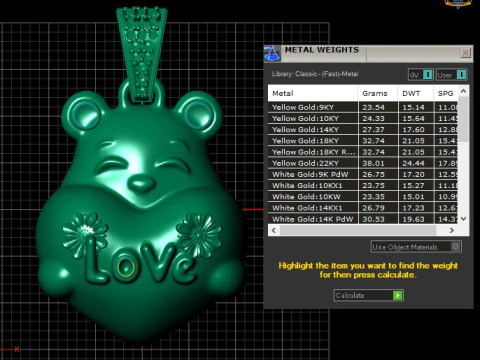Screen dimensions: 480x360
Task: Click the bear's nose
Action: coord(142,183)
